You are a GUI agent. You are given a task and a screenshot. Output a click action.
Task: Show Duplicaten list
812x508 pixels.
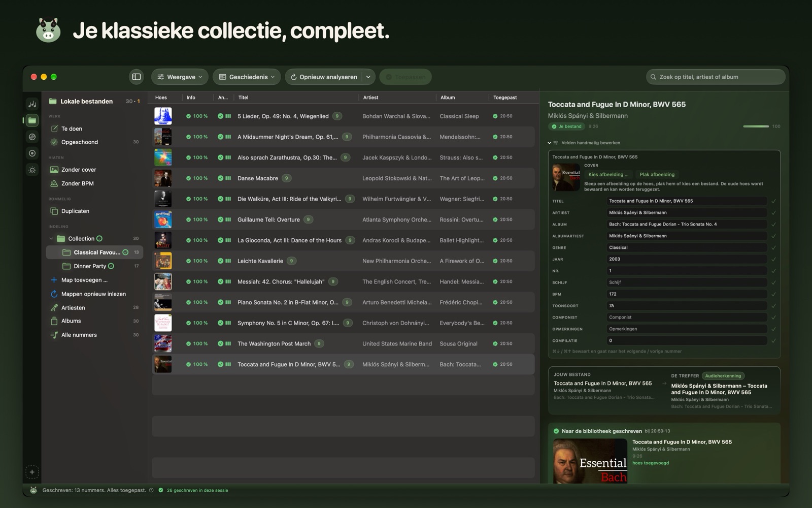coord(94,211)
